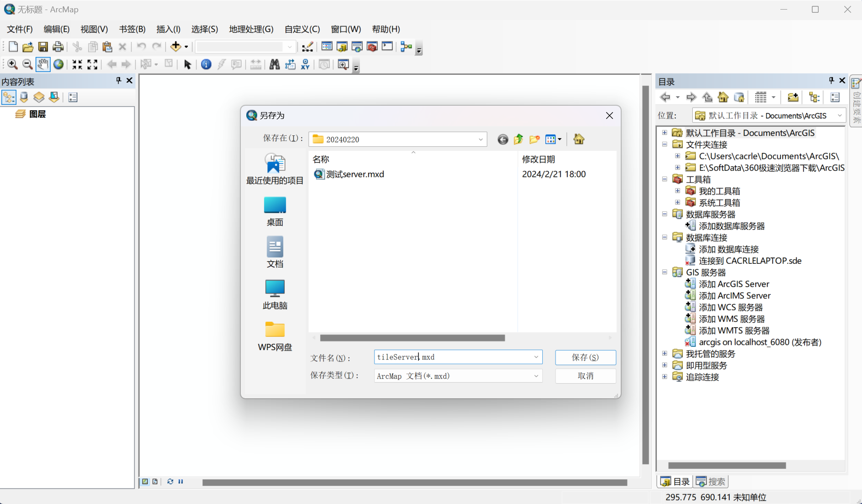Screen dimensions: 862x504
Task: Select the Zoom Out magnifier tool
Action: [x=27, y=64]
